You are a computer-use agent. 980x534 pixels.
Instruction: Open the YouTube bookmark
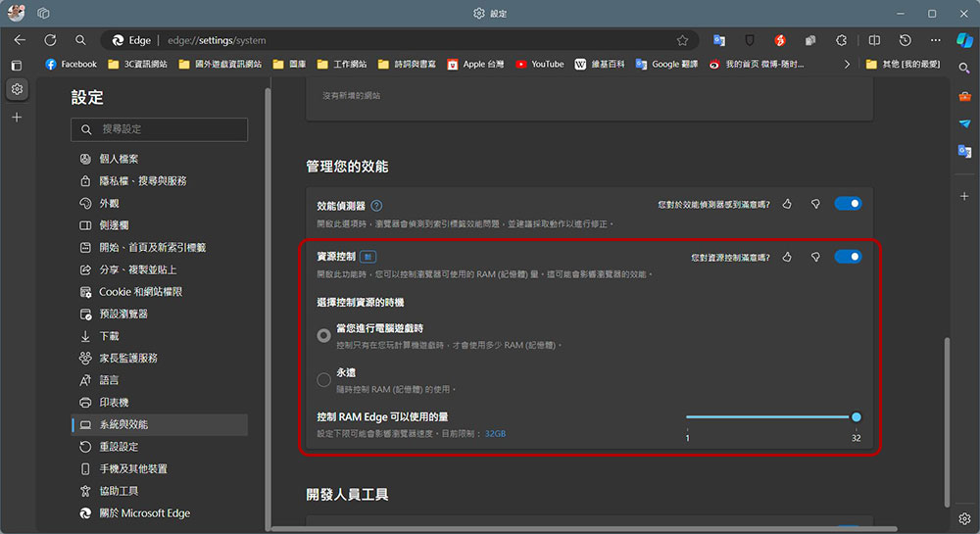(x=539, y=65)
